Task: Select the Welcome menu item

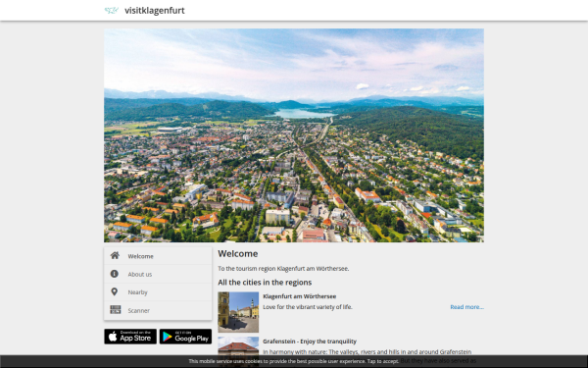Action: (x=158, y=256)
